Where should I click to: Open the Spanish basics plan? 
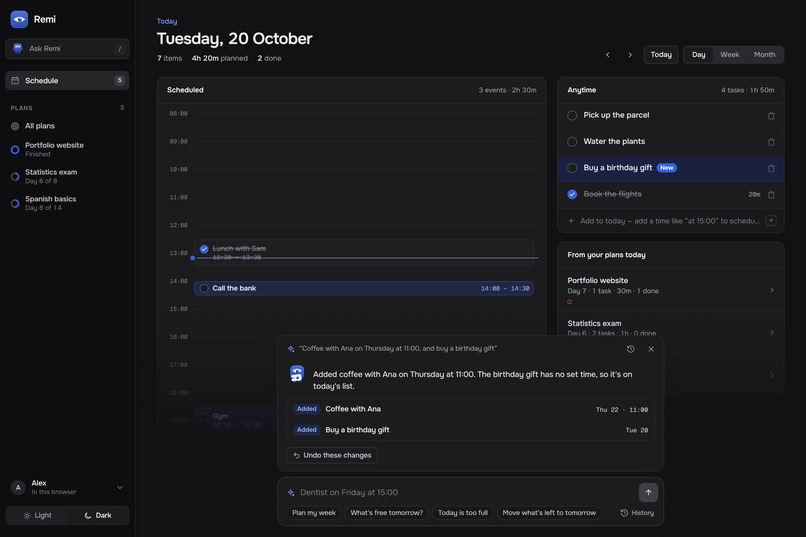point(67,203)
